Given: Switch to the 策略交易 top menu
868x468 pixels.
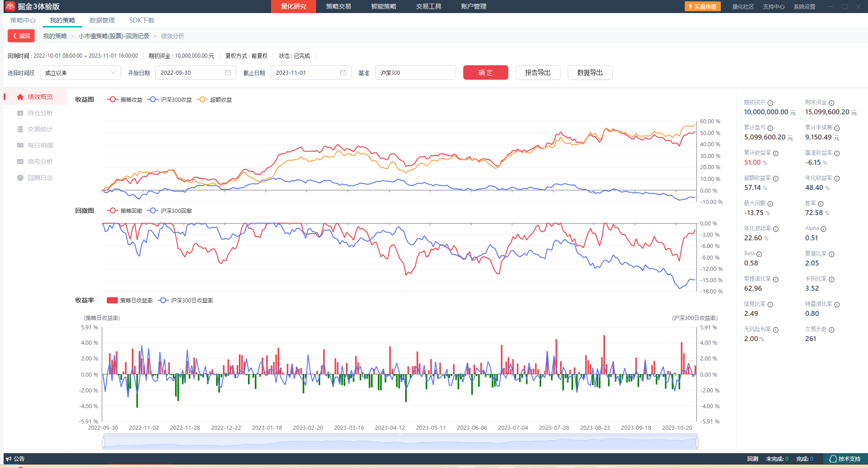Looking at the screenshot, I should 339,6.
